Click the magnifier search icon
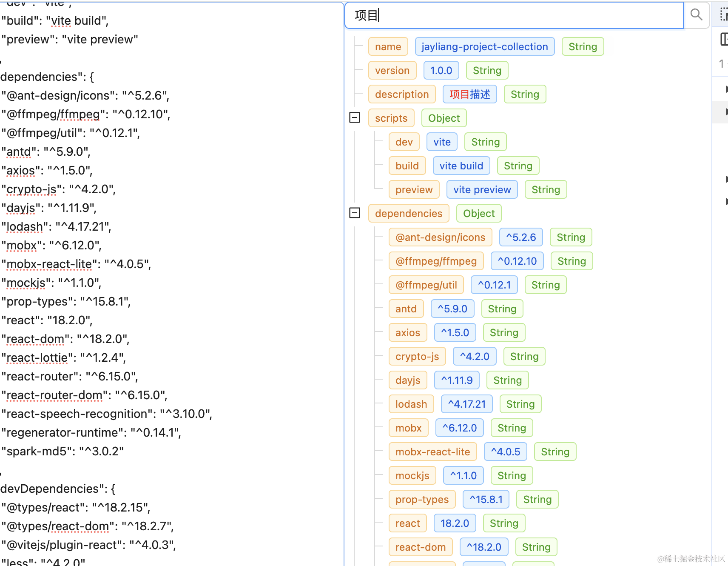The height and width of the screenshot is (566, 728). click(696, 15)
